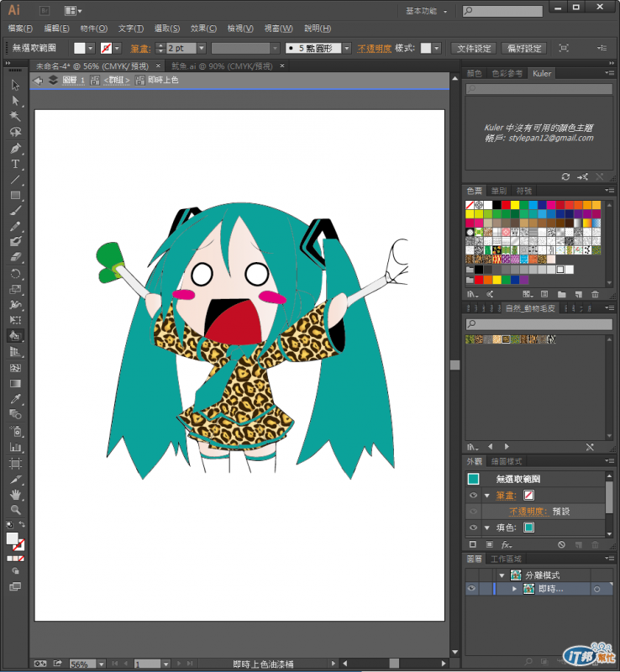The width and height of the screenshot is (620, 672).
Task: Click teal fill swatch in Appearance panel
Action: point(528,528)
